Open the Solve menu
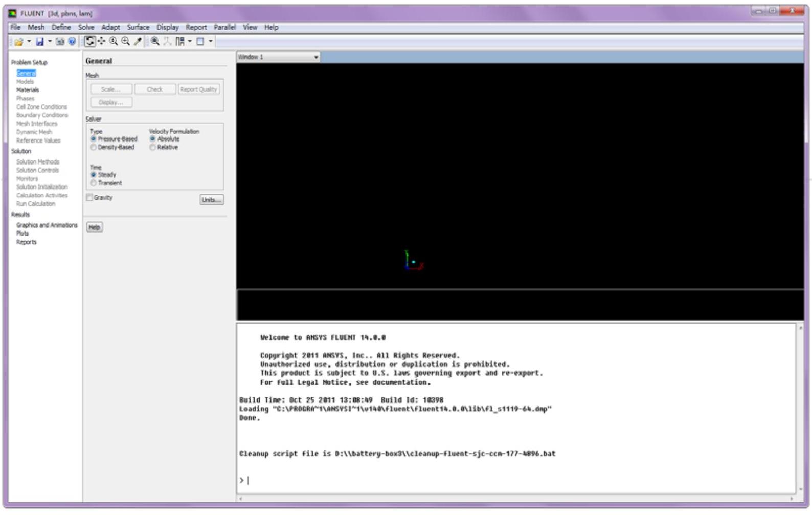 point(86,27)
